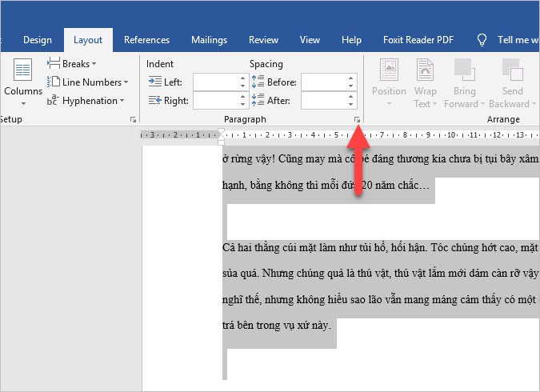Expand Line Numbers options
Viewport: 540px width, 392px height.
tap(95, 82)
